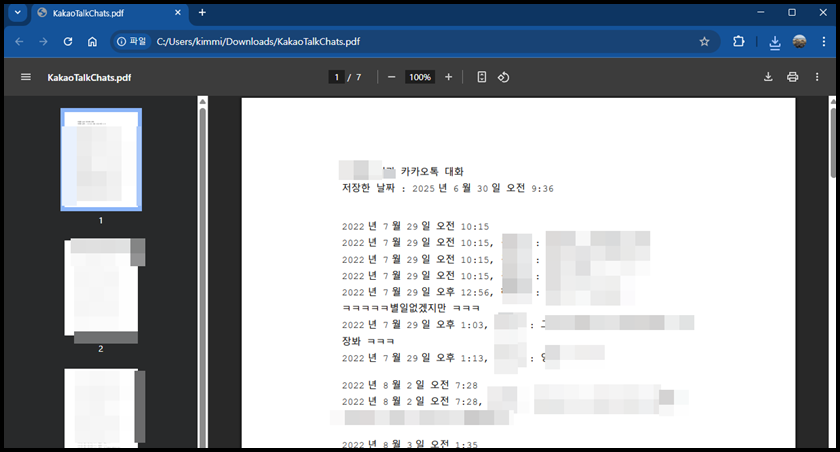Screen dimensions: 840x452
Task: Open the browser extensions menu
Action: 739,42
